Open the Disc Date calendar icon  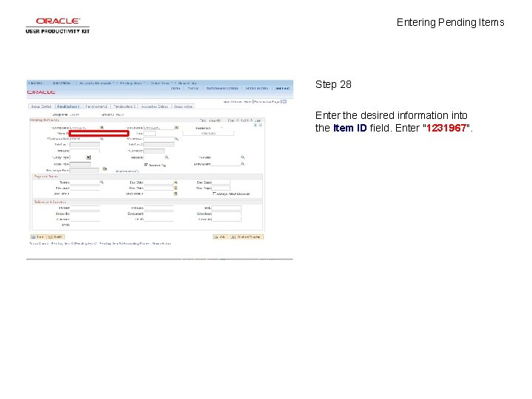click(x=175, y=188)
